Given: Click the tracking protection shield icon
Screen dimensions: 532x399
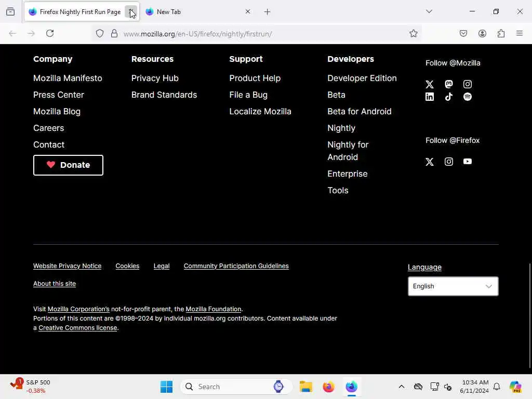Looking at the screenshot, I should tap(99, 33).
